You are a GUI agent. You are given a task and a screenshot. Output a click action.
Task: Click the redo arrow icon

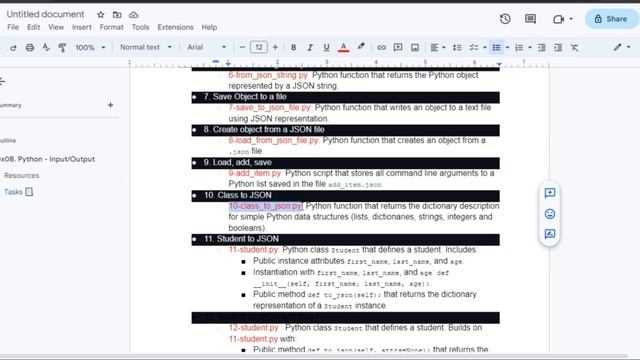click(13, 48)
